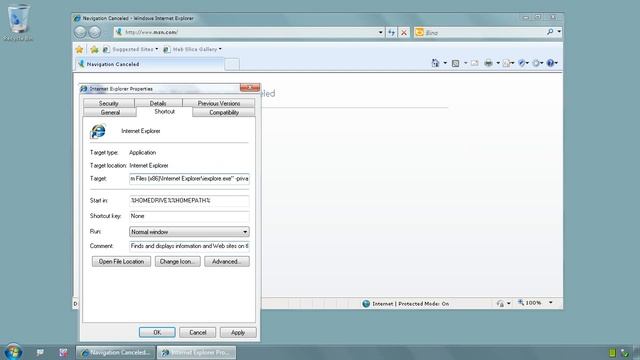Expand the Feeds dropdown arrow
The width and height of the screenshot is (640, 360).
click(465, 63)
